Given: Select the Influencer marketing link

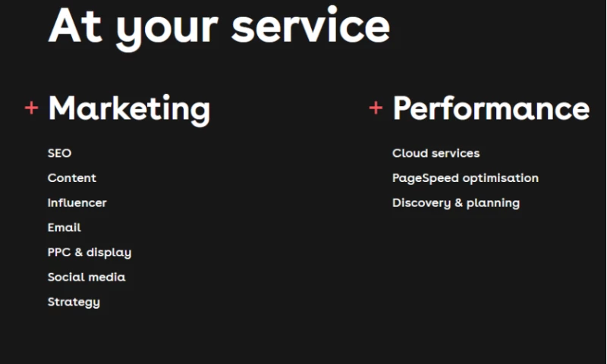Looking at the screenshot, I should click(x=77, y=203).
